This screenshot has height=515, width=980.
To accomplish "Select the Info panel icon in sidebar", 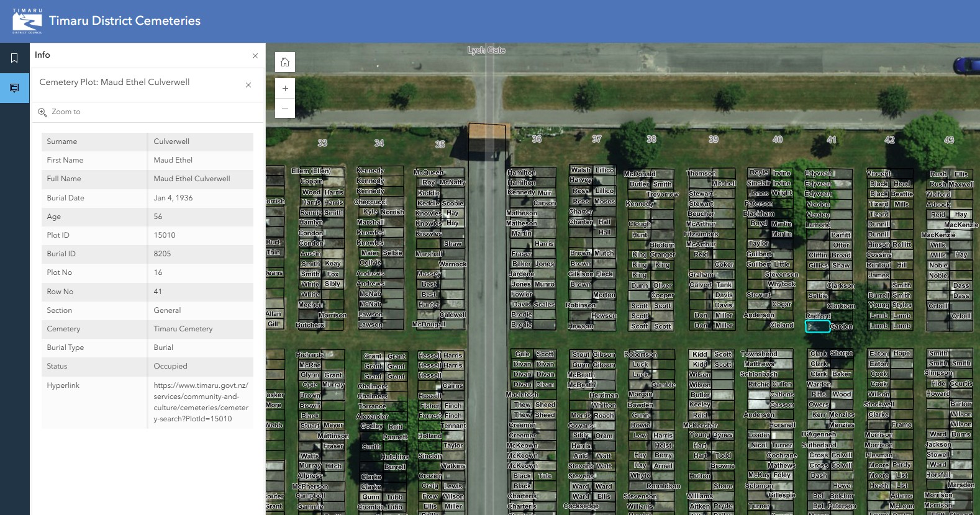I will 14,88.
